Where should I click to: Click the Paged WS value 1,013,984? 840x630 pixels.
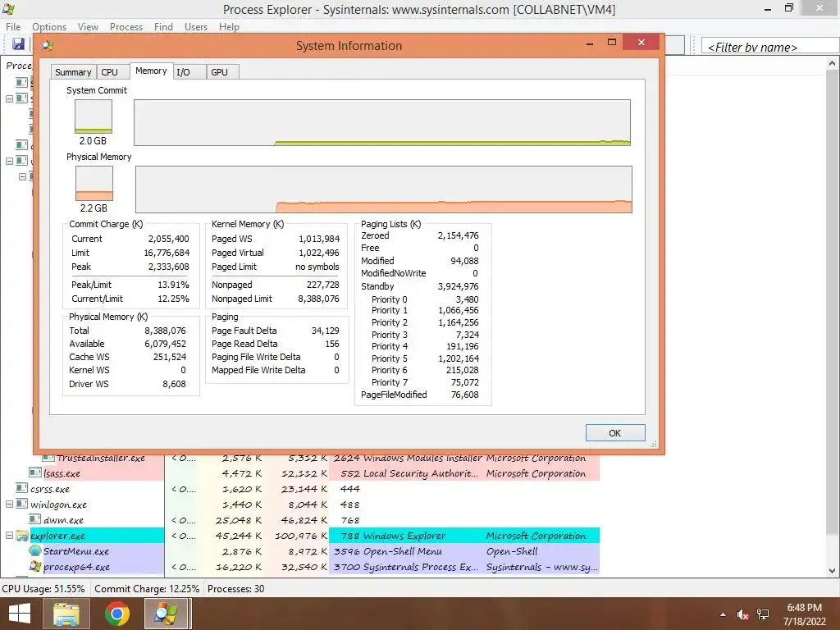(x=319, y=239)
